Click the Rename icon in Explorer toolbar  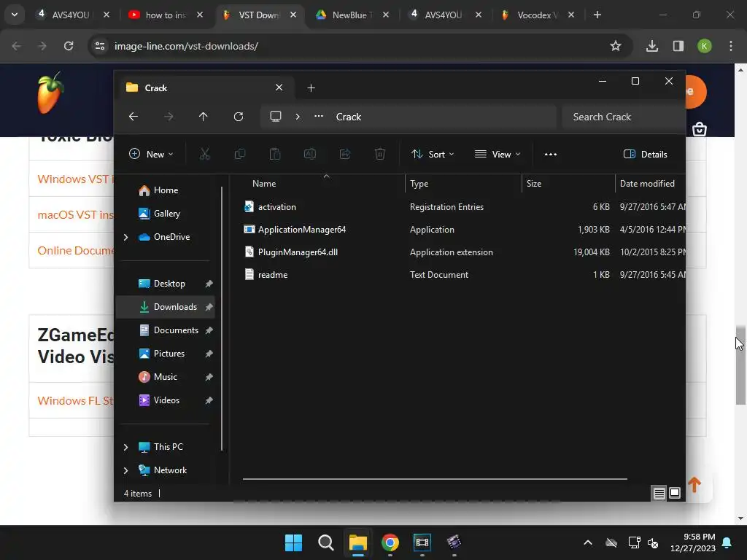point(309,154)
